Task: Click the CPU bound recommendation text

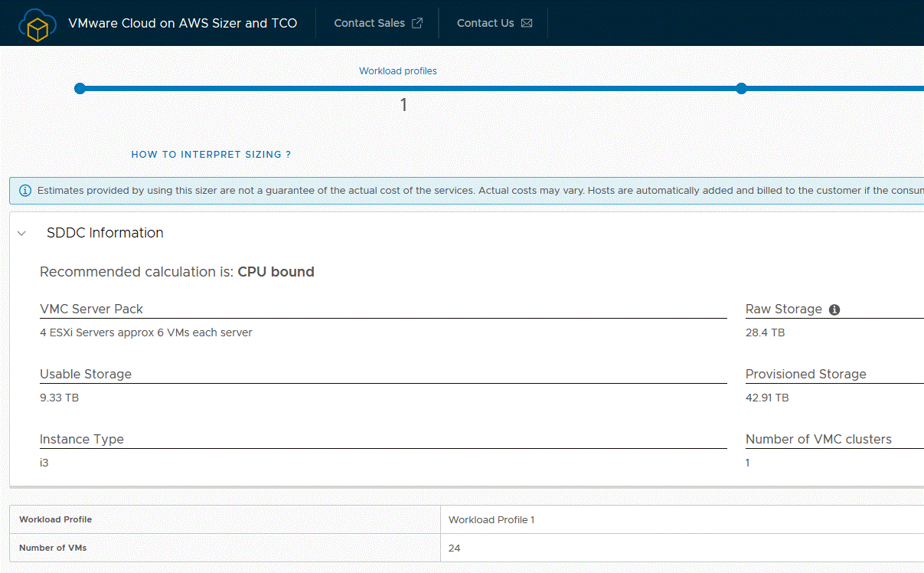Action: [276, 272]
